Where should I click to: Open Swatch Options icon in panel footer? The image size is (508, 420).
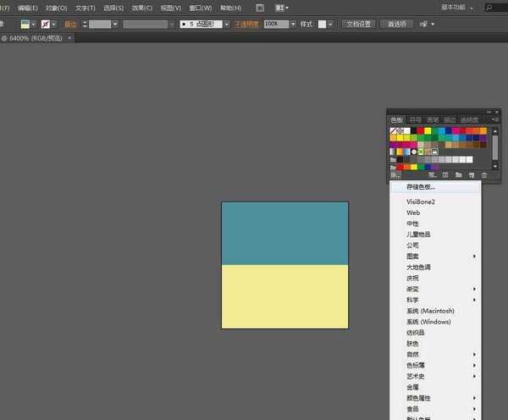(x=444, y=174)
